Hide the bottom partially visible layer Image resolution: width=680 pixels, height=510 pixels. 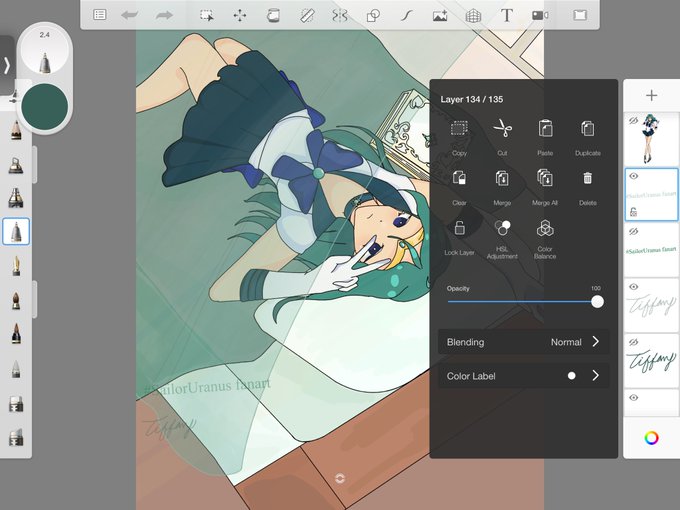[x=634, y=398]
